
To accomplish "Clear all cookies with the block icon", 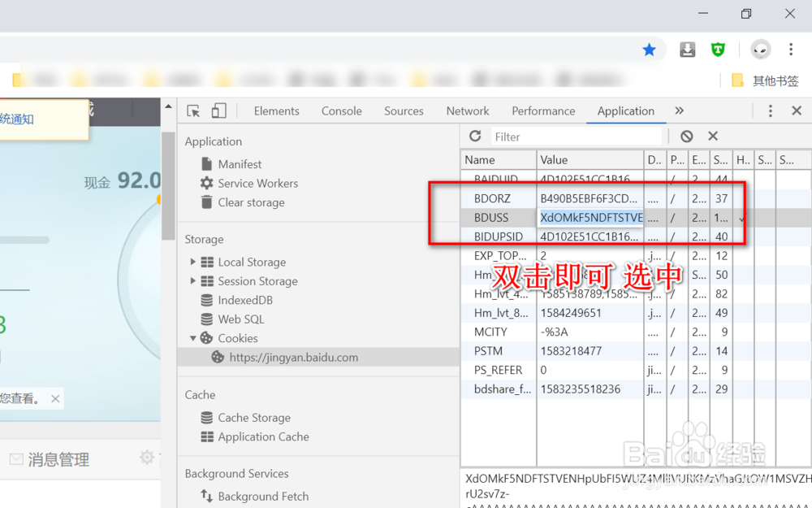I will [687, 137].
